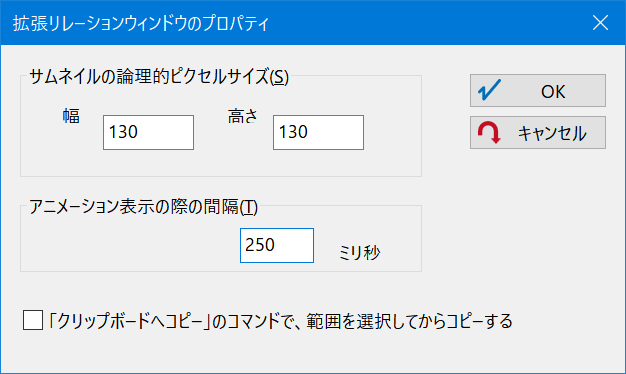Close the 拡張リレーションウィンドウのプロパティ dialog with X
The width and height of the screenshot is (626, 374).
600,23
